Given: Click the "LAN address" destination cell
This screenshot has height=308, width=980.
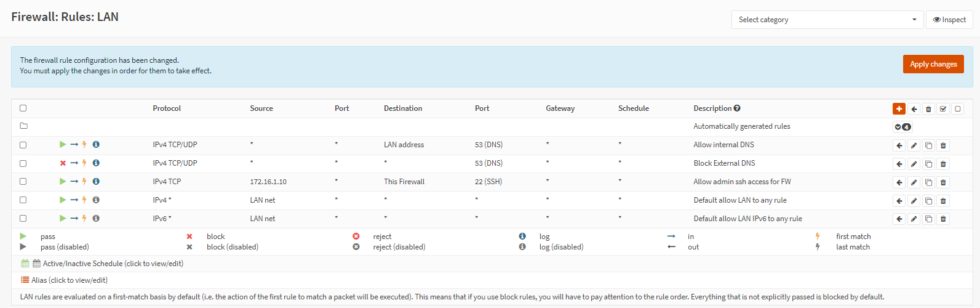Looking at the screenshot, I should (404, 145).
